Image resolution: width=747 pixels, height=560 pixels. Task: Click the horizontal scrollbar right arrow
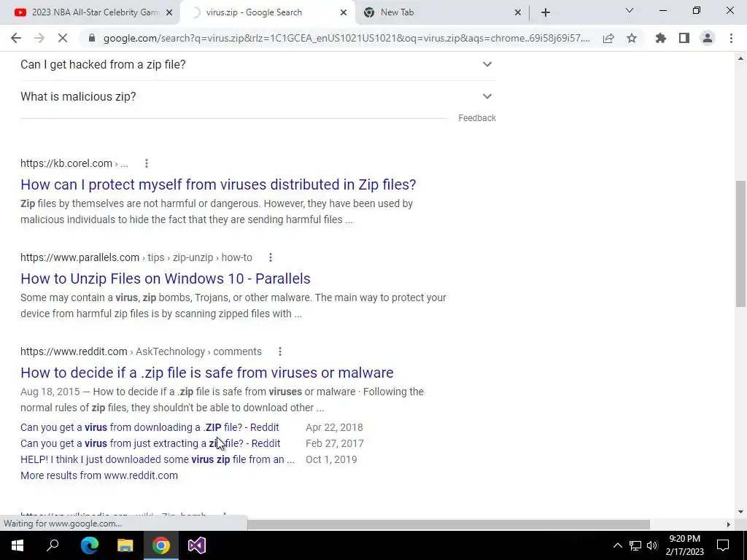tap(729, 525)
